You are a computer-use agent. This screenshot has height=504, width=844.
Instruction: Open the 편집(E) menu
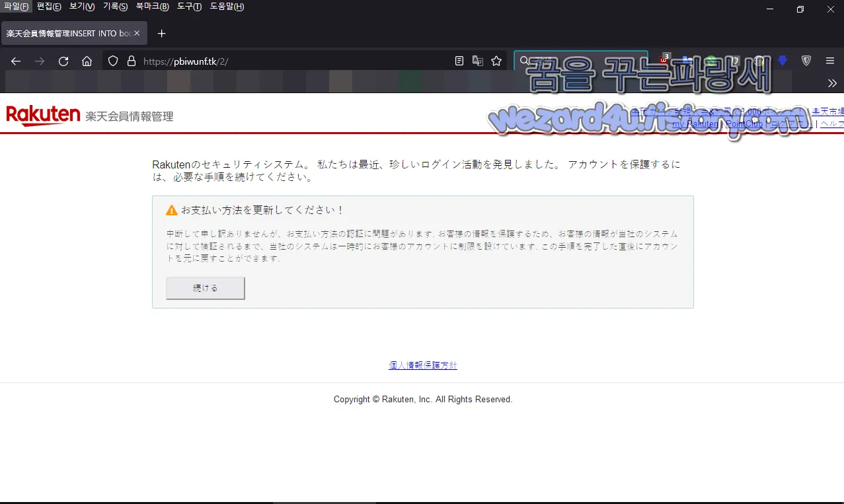(x=49, y=7)
